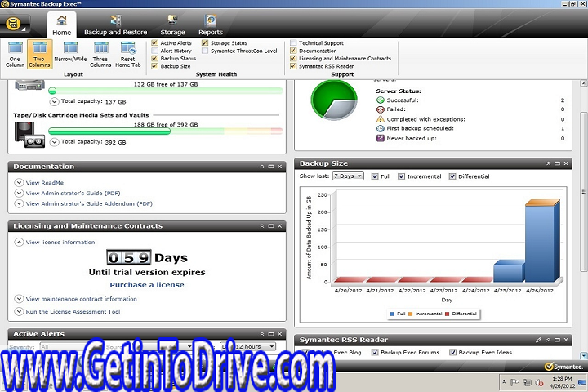Enable Alert History checkbox
Image resolution: width=588 pixels, height=392 pixels.
(x=154, y=51)
